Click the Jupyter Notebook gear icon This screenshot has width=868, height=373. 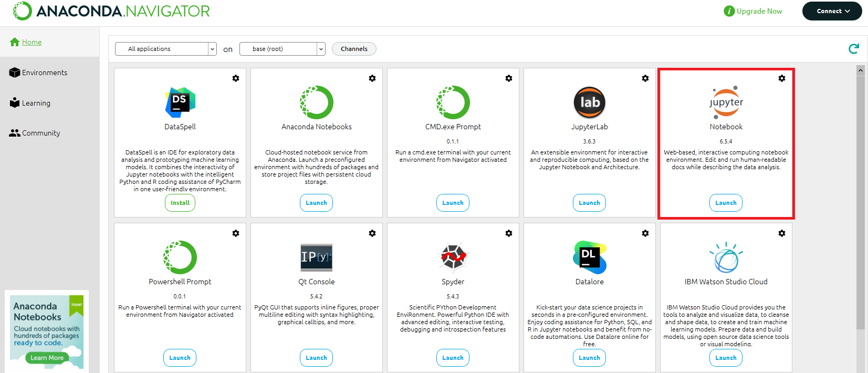782,78
